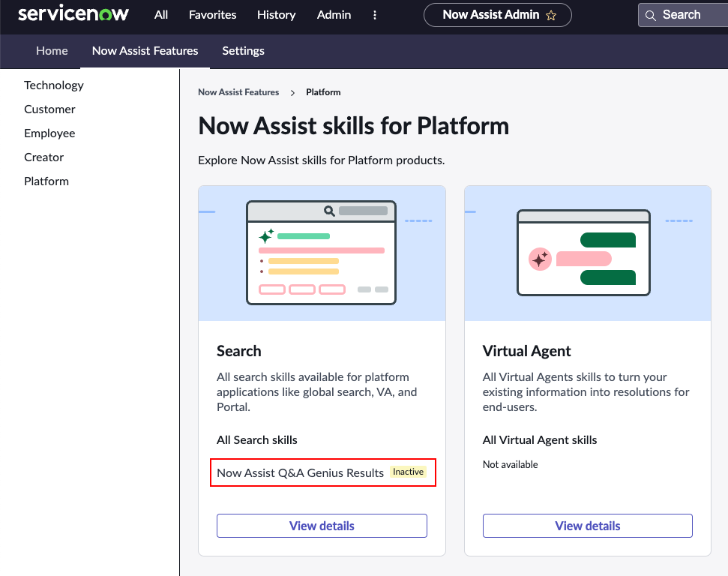This screenshot has width=728, height=576.
Task: Open the Favorites menu
Action: click(x=213, y=15)
